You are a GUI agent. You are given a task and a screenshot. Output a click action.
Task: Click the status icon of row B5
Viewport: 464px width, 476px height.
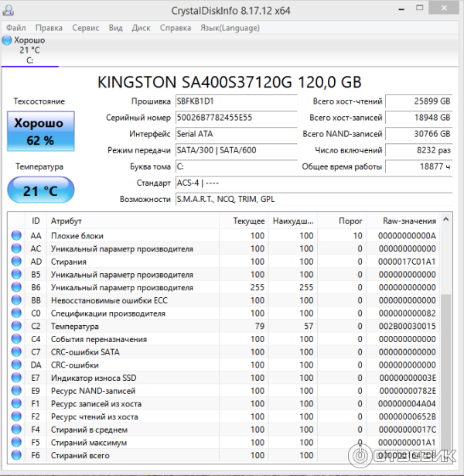pyautogui.click(x=16, y=274)
